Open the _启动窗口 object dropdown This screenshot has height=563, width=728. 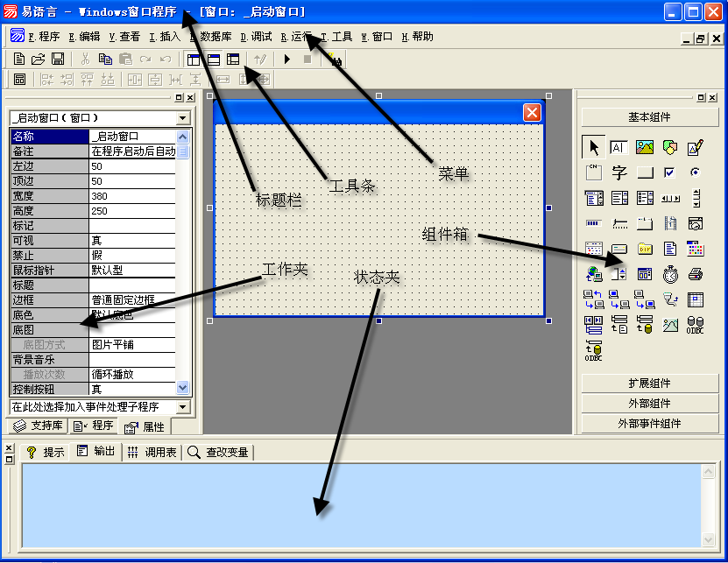(183, 118)
